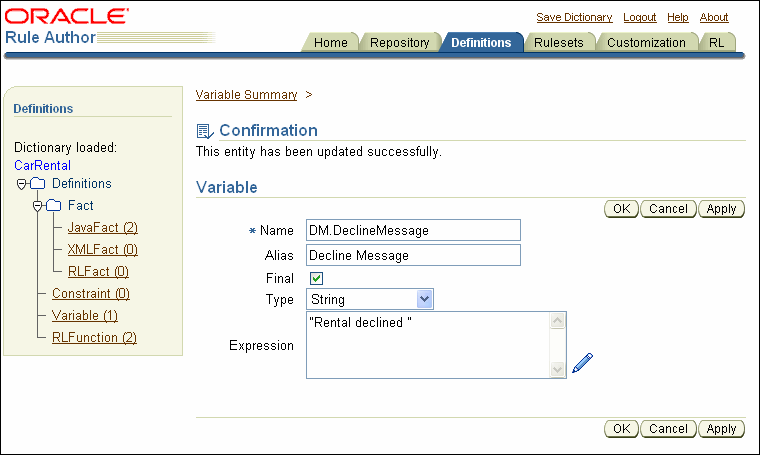Uncheck the Final checkbox
This screenshot has width=760, height=455.
(x=317, y=278)
